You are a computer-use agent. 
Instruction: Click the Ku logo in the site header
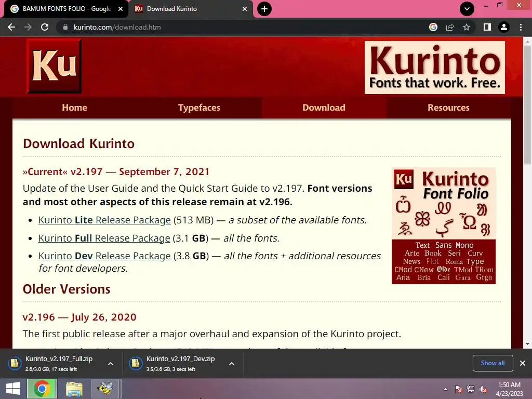(x=54, y=66)
